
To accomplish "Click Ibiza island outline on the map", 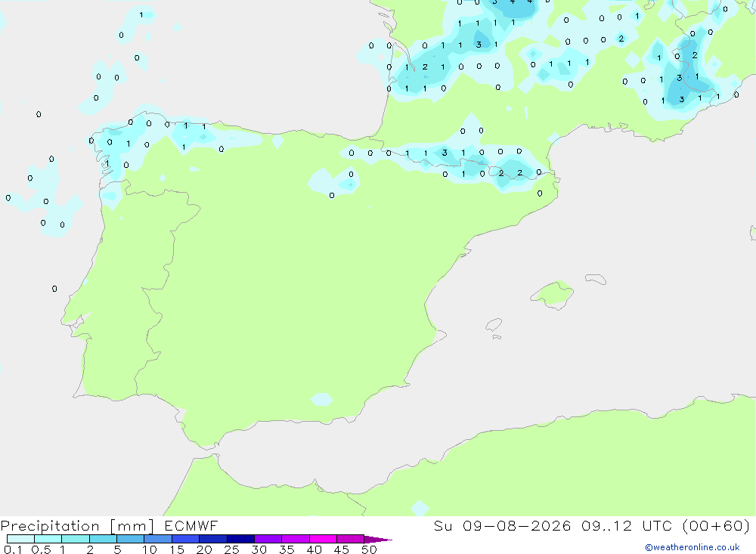I will (x=494, y=324).
